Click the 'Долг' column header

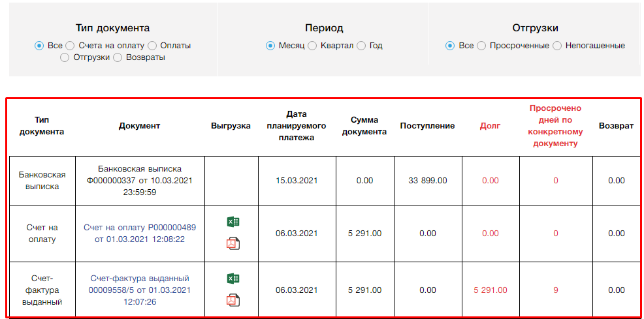pos(490,126)
